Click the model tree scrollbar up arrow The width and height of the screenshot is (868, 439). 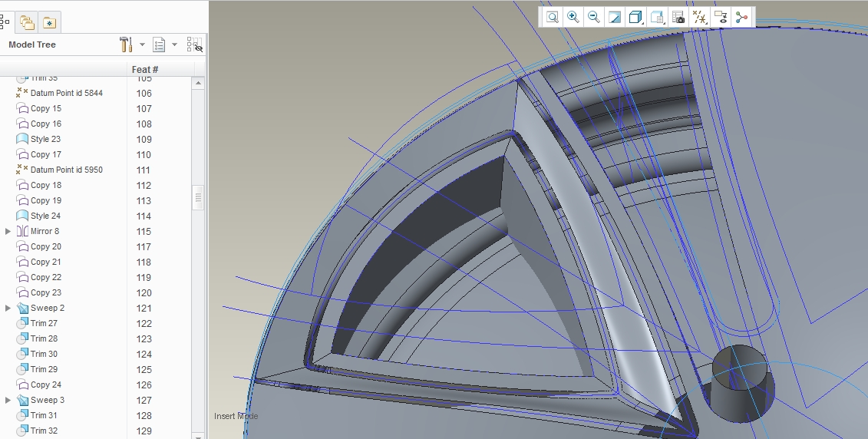pos(198,82)
